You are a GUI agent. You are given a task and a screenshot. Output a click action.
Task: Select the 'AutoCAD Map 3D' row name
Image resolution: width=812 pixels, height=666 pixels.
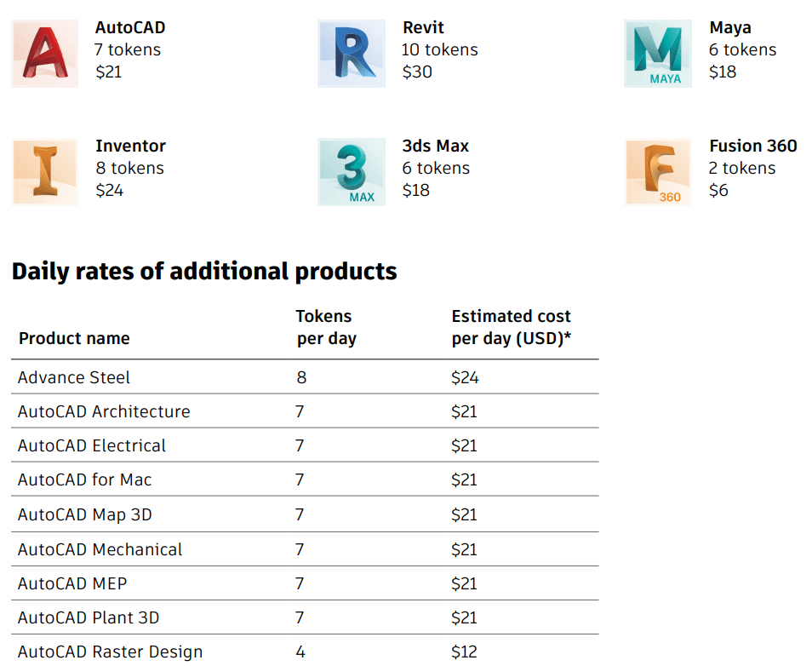(x=84, y=514)
